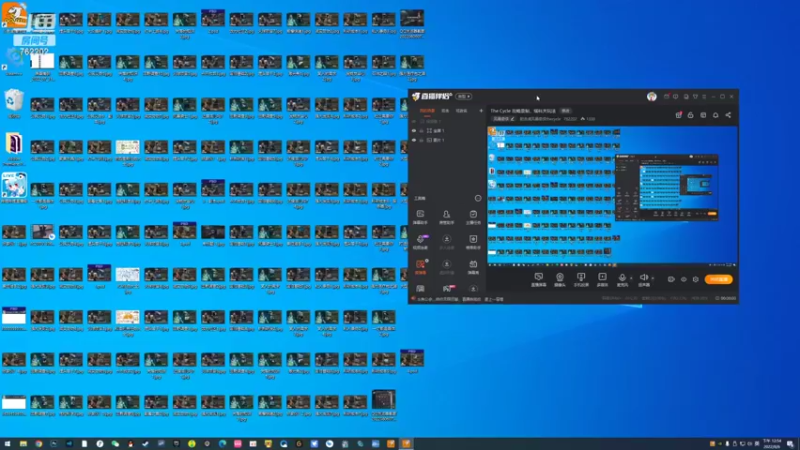Viewport: 800px width, 450px height.
Task: Open the clipboard-check task tool
Action: [473, 217]
